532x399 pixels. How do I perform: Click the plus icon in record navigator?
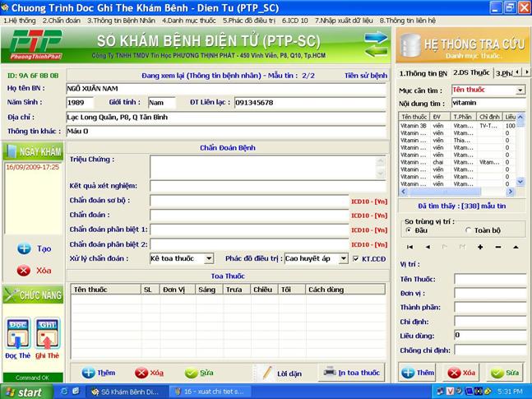coord(479,247)
